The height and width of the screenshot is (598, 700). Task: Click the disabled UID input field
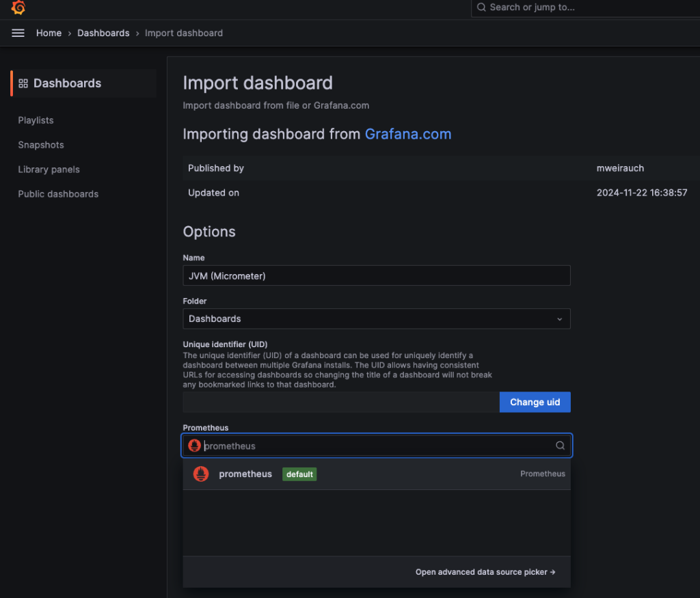341,402
